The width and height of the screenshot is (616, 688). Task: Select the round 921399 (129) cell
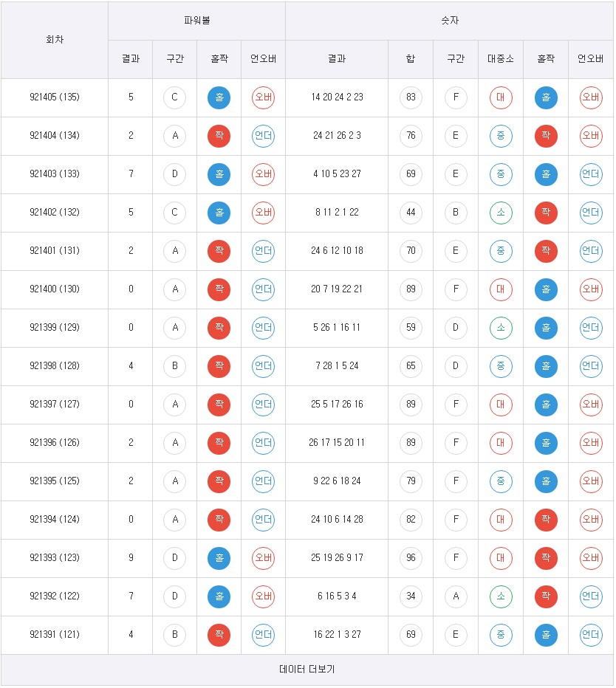pos(55,328)
